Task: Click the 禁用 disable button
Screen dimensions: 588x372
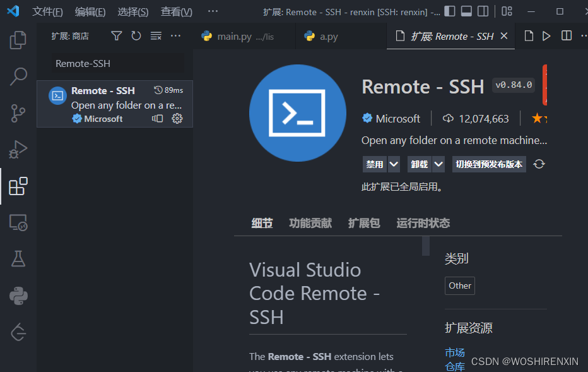Action: 375,164
